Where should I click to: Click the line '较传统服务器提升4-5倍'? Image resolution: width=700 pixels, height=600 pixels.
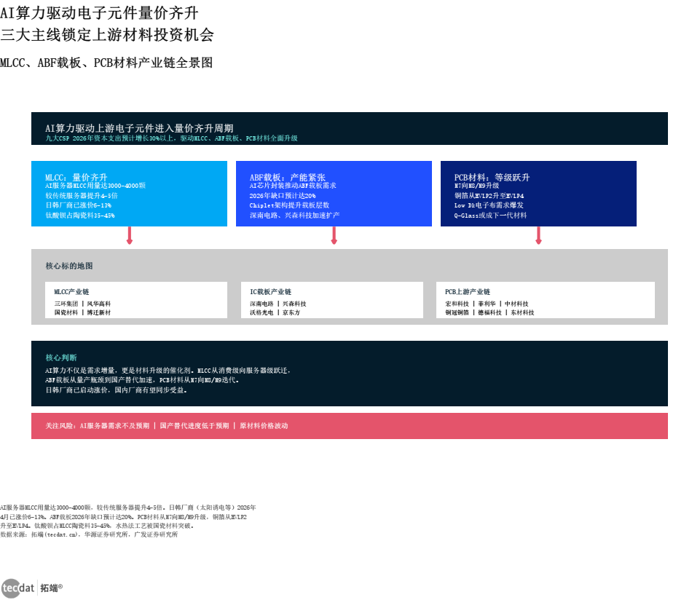point(82,196)
